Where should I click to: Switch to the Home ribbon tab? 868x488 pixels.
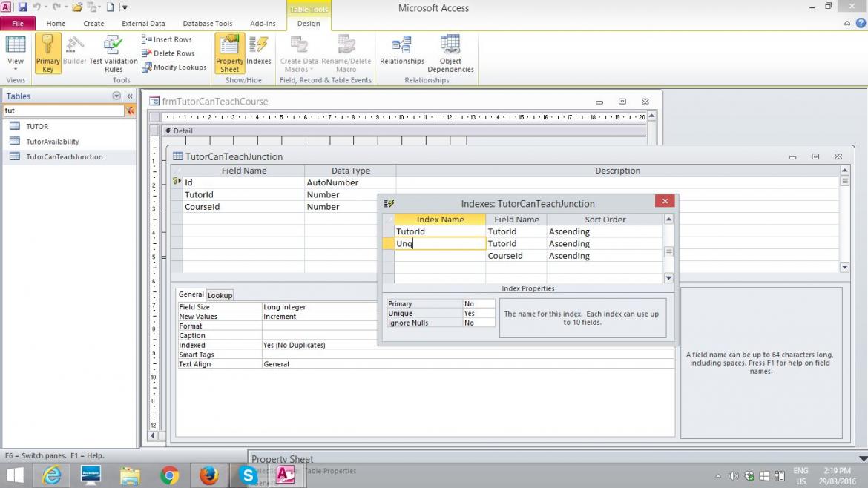(56, 23)
